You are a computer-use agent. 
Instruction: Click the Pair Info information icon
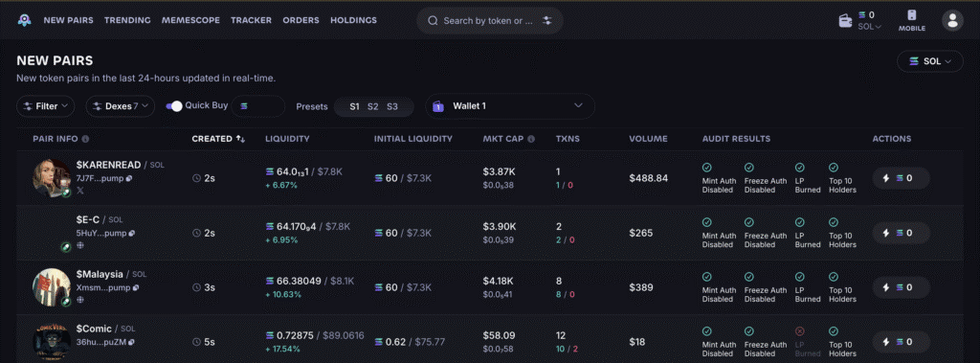tap(85, 139)
